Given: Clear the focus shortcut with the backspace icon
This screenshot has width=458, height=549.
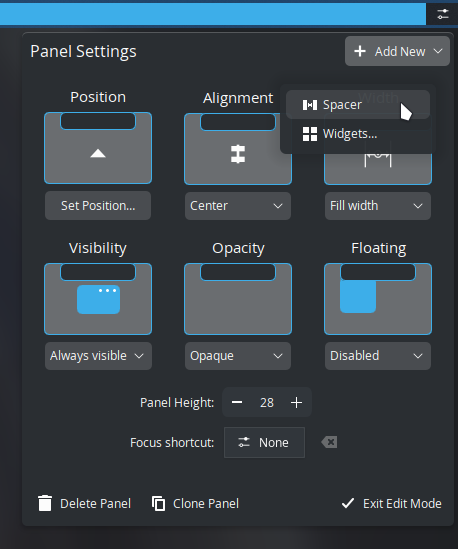Looking at the screenshot, I should coord(329,442).
